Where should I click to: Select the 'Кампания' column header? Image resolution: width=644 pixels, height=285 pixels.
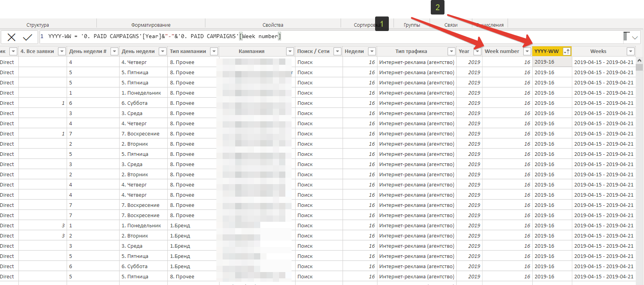coord(252,51)
